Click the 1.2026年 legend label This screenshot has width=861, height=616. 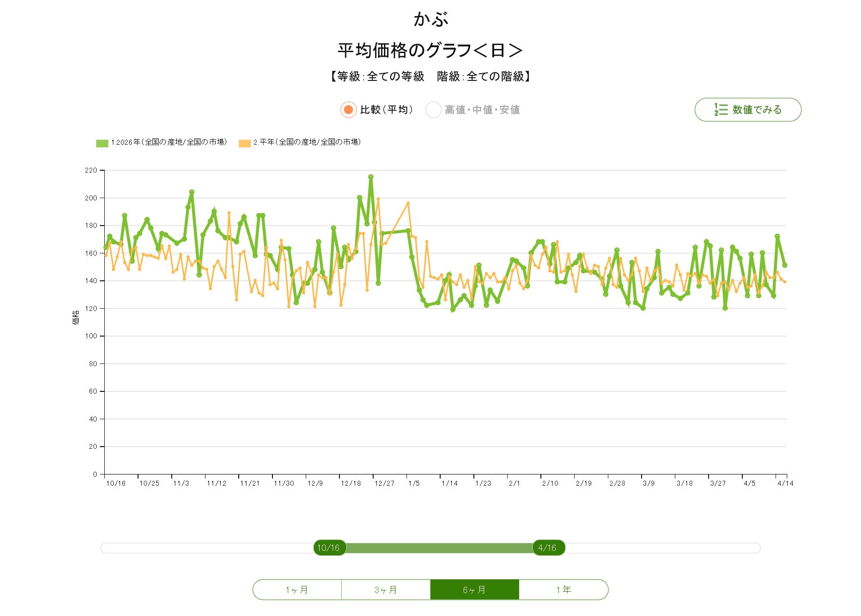point(169,142)
